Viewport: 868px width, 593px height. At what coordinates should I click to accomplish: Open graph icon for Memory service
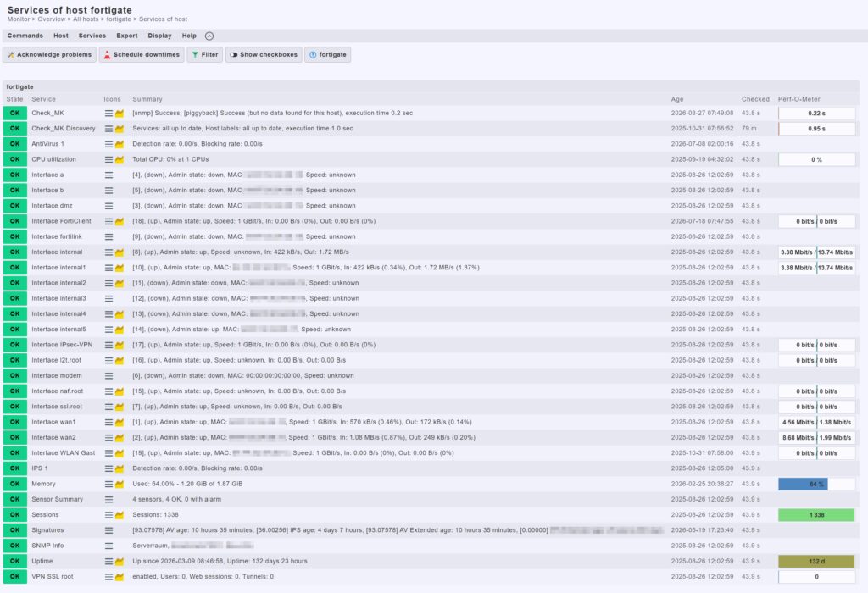(120, 485)
